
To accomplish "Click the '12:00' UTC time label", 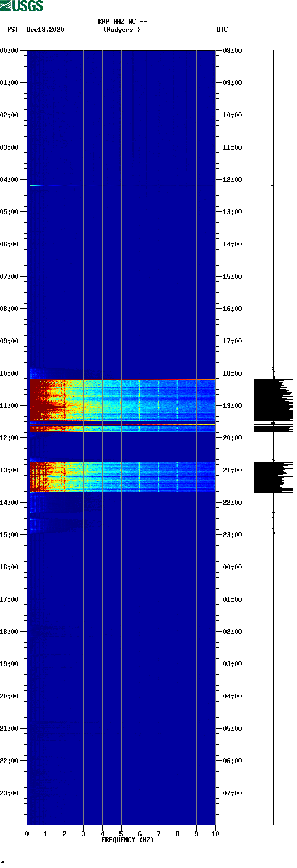I will pyautogui.click(x=232, y=180).
